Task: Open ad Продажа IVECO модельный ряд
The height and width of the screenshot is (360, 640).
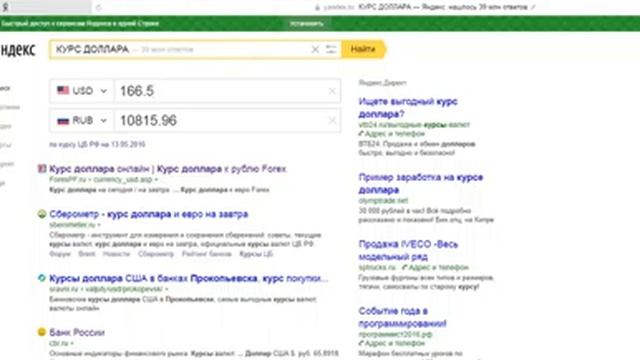Action: [408, 251]
